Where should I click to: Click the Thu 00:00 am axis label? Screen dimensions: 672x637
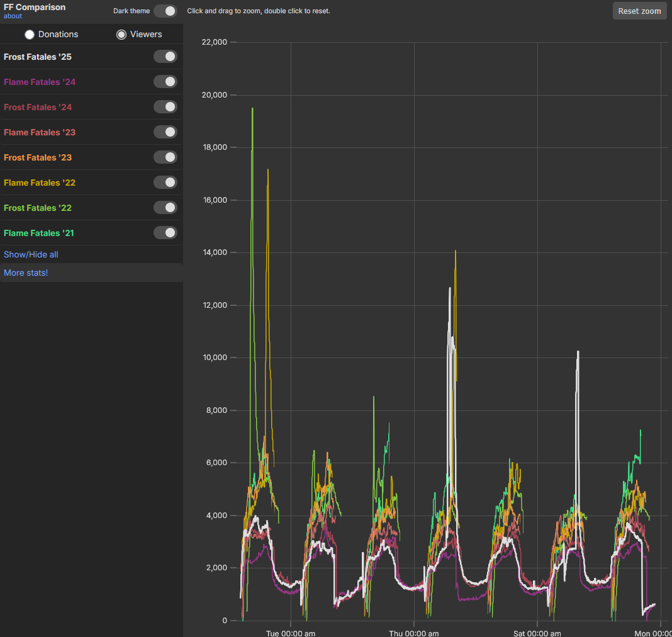[414, 633]
